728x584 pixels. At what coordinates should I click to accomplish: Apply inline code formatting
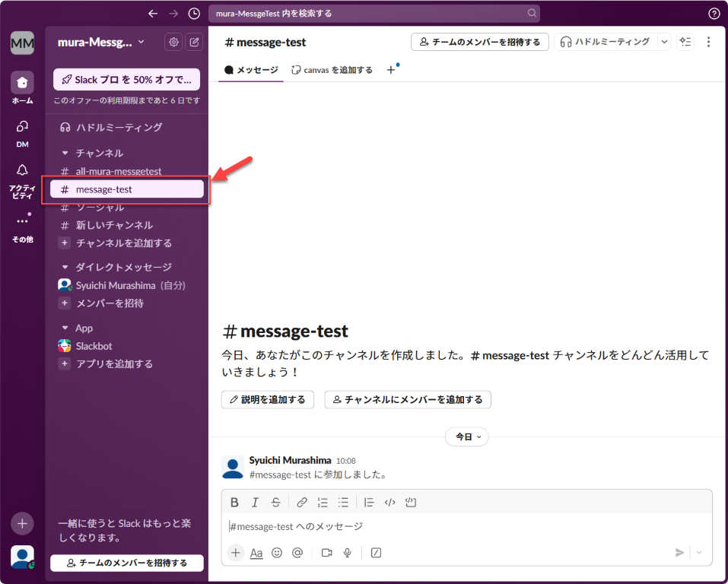390,503
